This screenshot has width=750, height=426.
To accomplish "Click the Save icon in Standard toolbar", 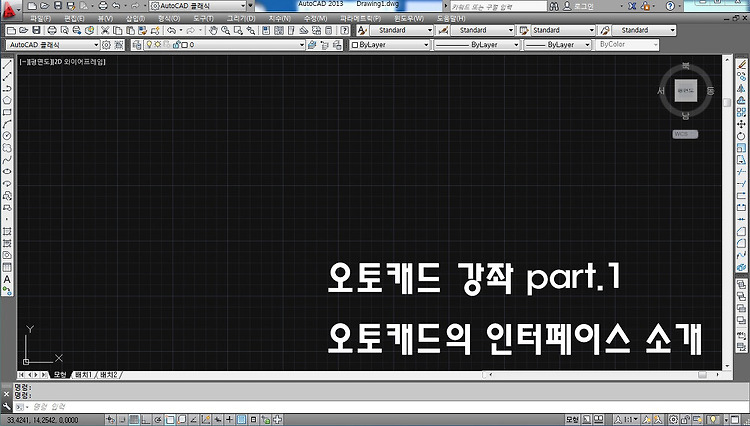I will click(36, 30).
